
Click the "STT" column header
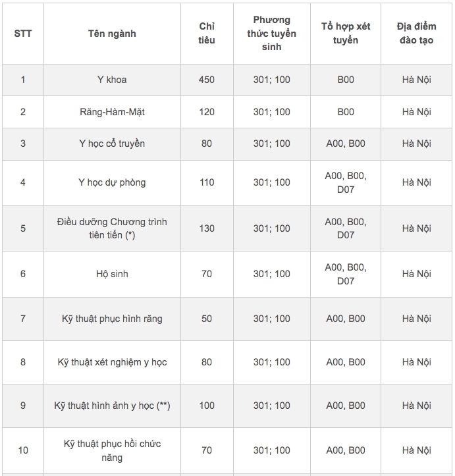point(23,33)
